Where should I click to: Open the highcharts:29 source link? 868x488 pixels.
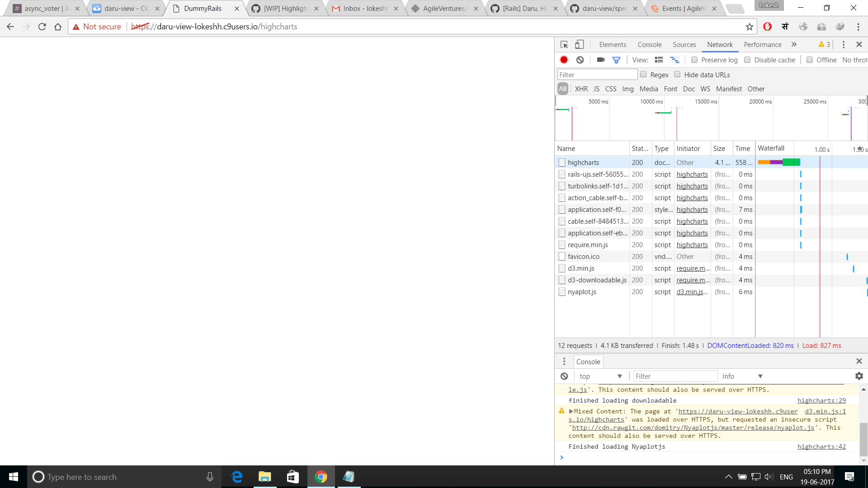[821, 400]
